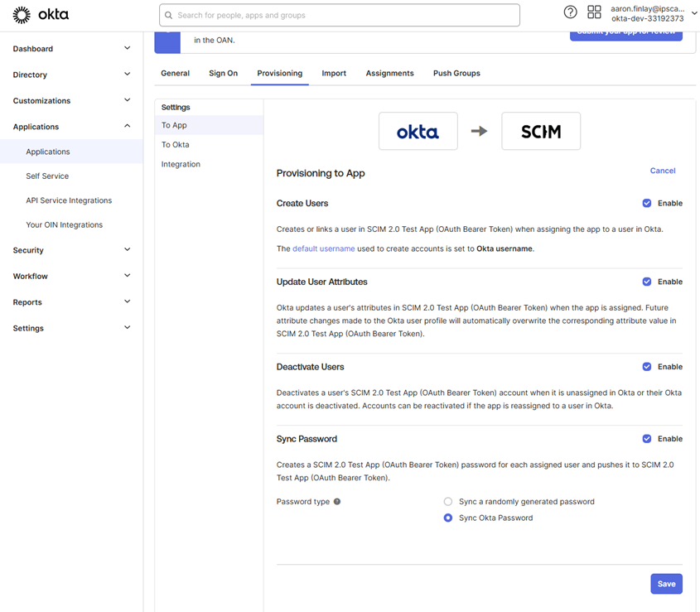
Task: Open the default username link
Action: [323, 248]
